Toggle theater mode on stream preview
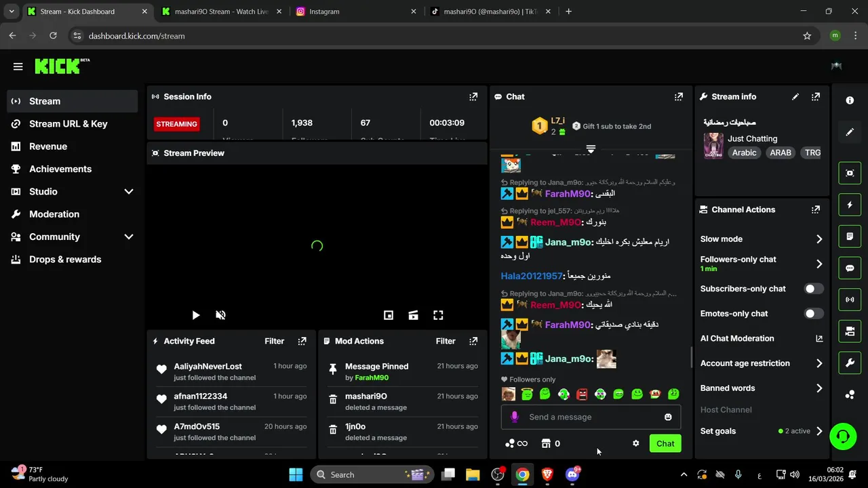 point(413,315)
